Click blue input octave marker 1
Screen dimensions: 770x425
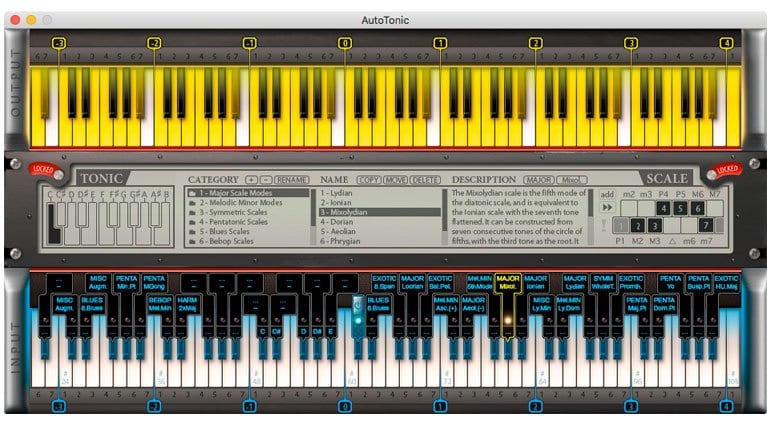point(440,406)
